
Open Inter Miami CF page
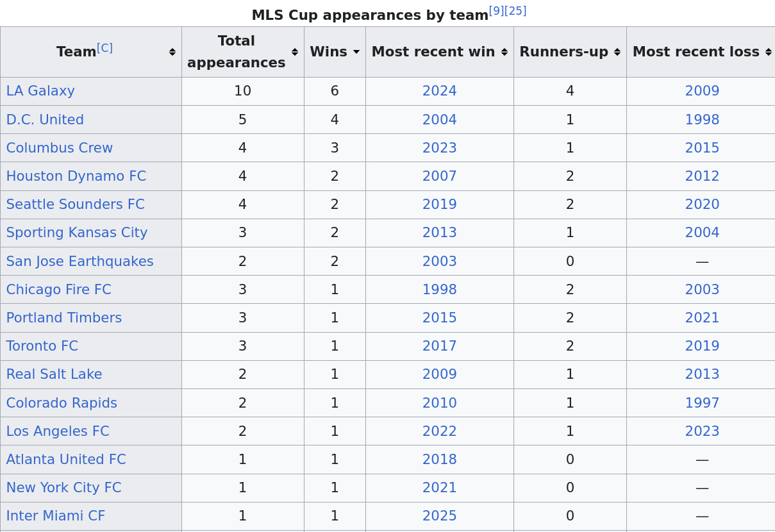pos(56,517)
